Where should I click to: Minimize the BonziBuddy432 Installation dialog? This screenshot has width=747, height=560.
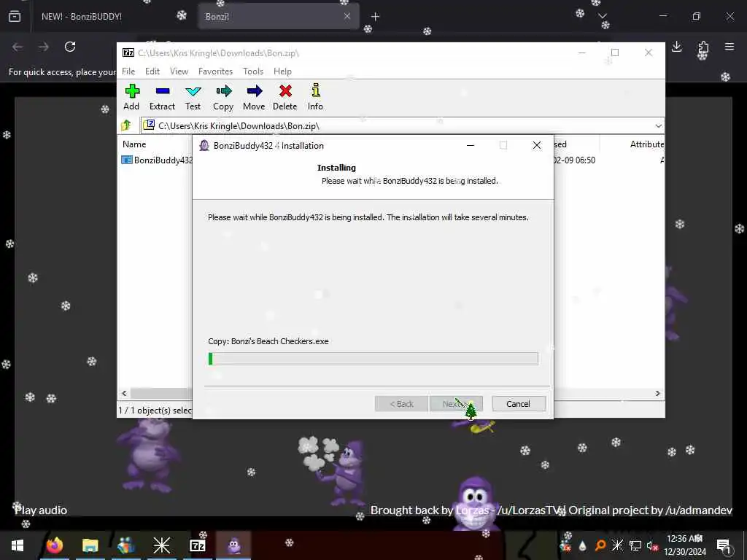471,145
